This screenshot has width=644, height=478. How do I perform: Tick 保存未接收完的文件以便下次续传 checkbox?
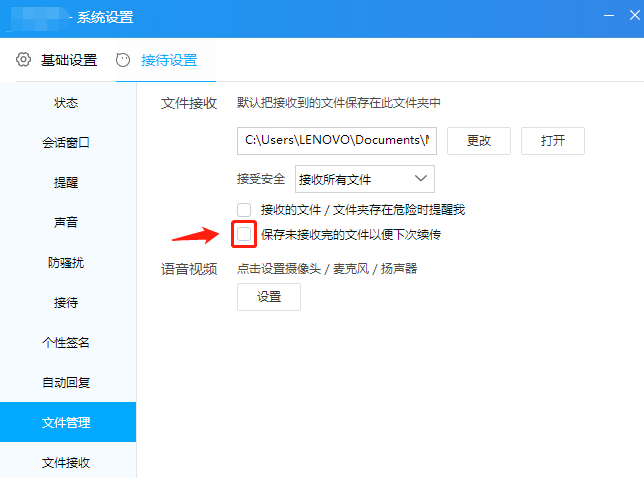(x=244, y=234)
